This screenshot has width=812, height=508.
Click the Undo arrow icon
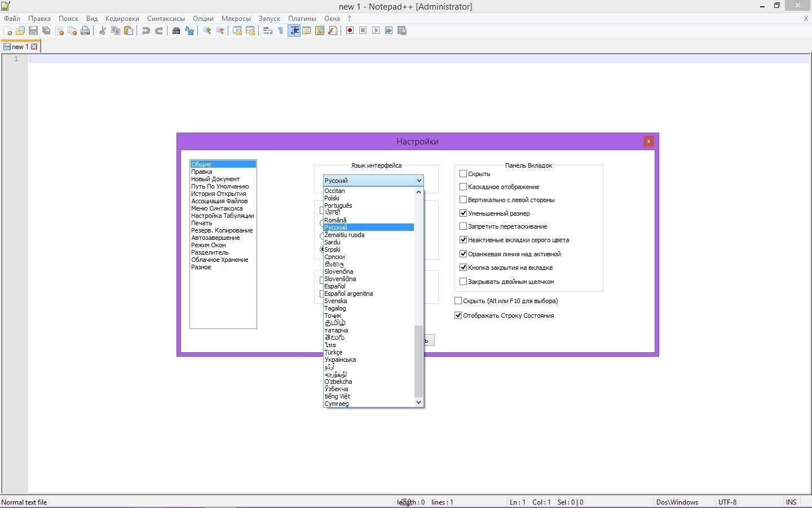tap(146, 30)
